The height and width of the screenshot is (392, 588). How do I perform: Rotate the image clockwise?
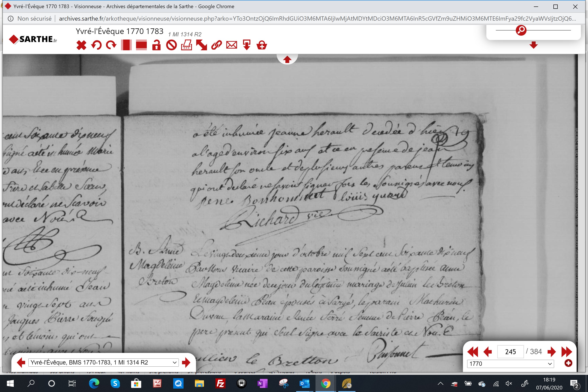tap(111, 45)
